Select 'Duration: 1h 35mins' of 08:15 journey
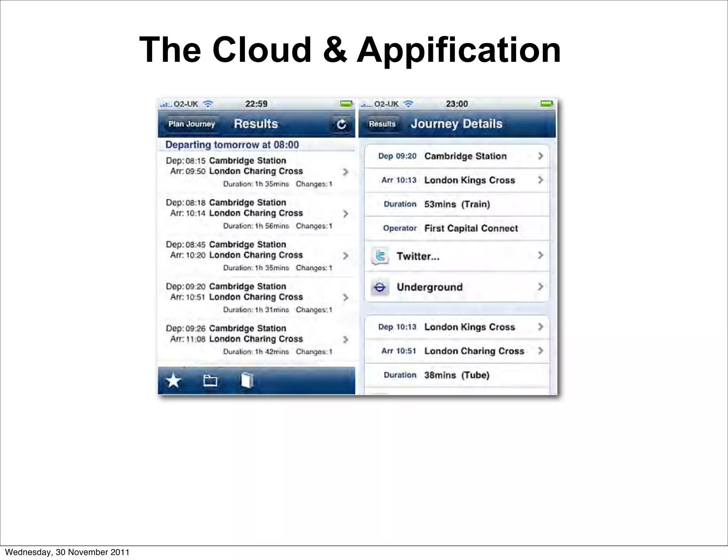The height and width of the screenshot is (560, 728). click(256, 184)
